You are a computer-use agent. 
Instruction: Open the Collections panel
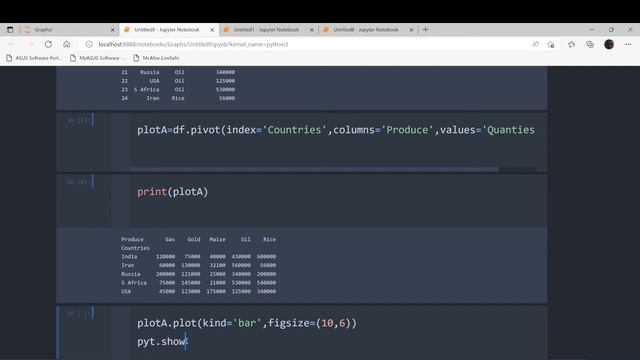tap(590, 44)
